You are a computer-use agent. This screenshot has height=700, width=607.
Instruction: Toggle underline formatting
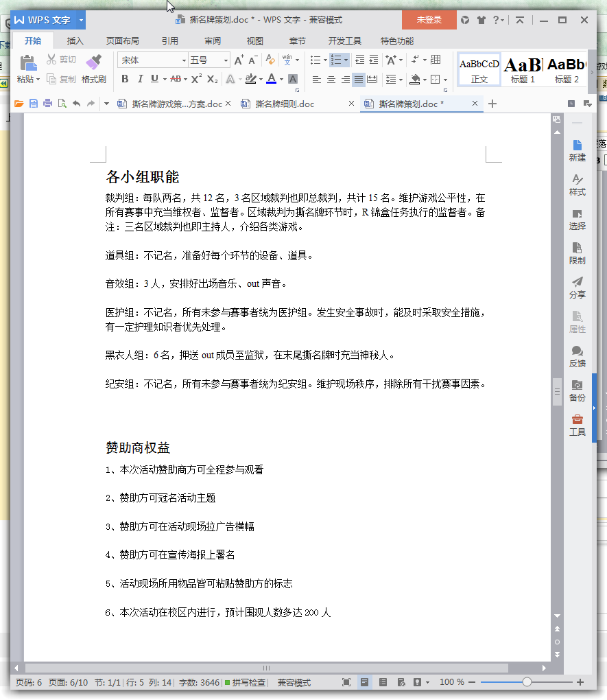(154, 79)
